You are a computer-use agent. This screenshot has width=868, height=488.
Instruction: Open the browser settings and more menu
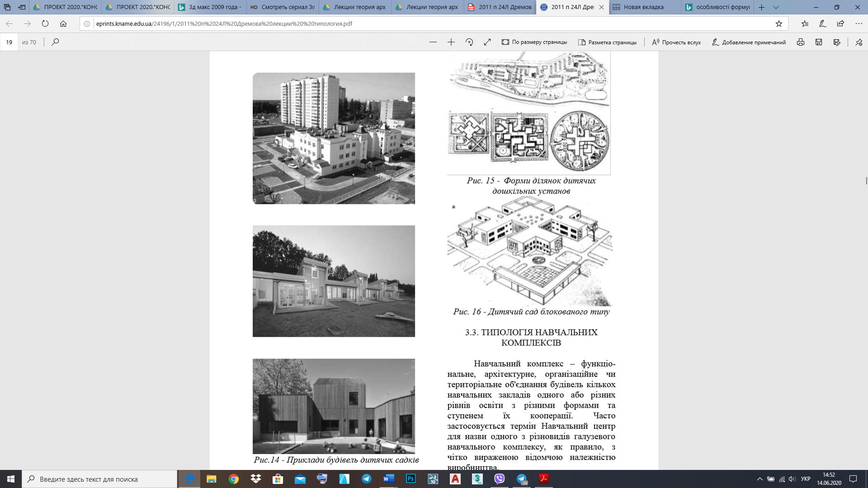click(859, 23)
